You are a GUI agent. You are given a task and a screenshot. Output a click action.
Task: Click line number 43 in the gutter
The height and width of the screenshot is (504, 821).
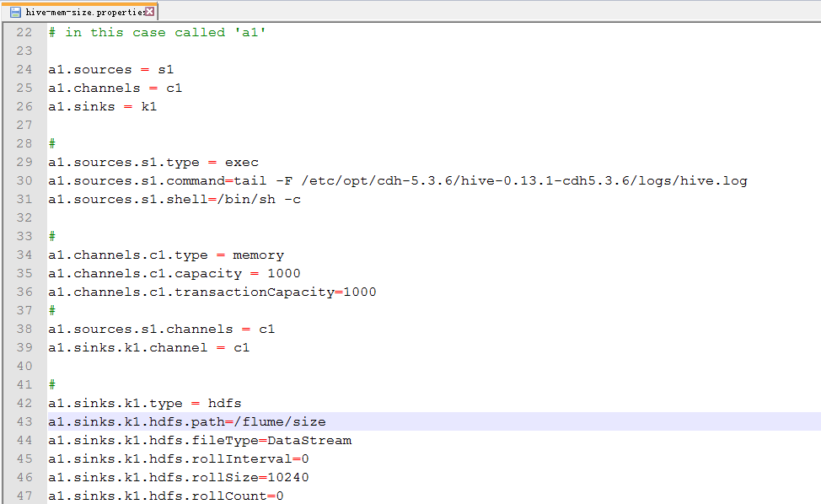tap(24, 422)
